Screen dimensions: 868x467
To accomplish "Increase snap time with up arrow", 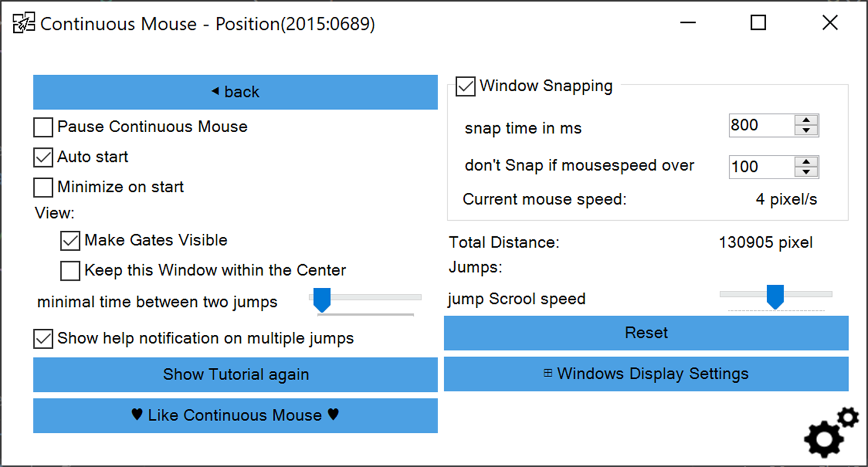I will pos(806,120).
